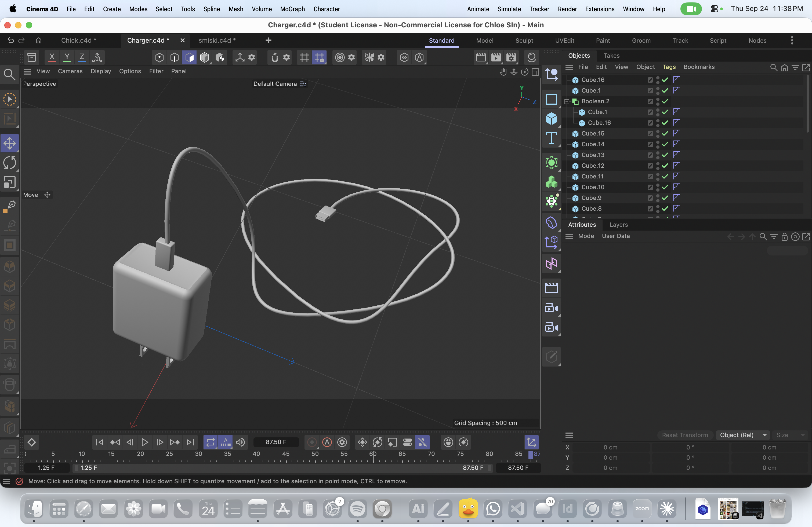Open Bookmarks in Object Manager

[x=699, y=67]
